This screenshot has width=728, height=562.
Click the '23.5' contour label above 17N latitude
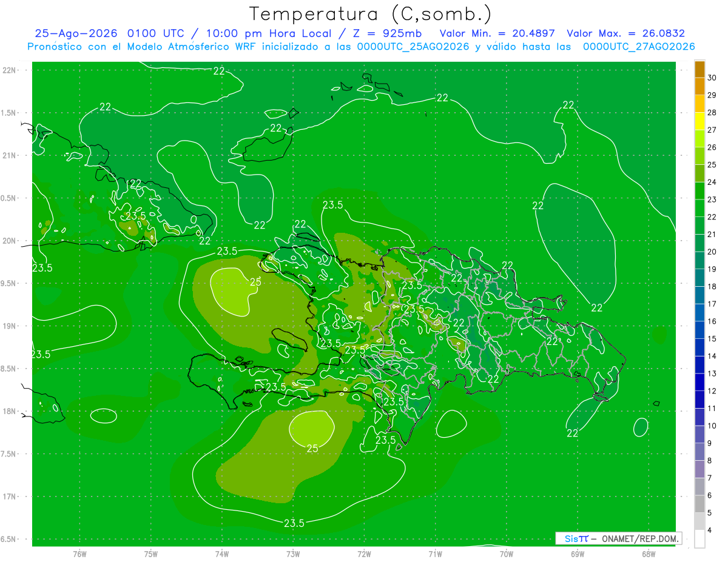(x=294, y=523)
